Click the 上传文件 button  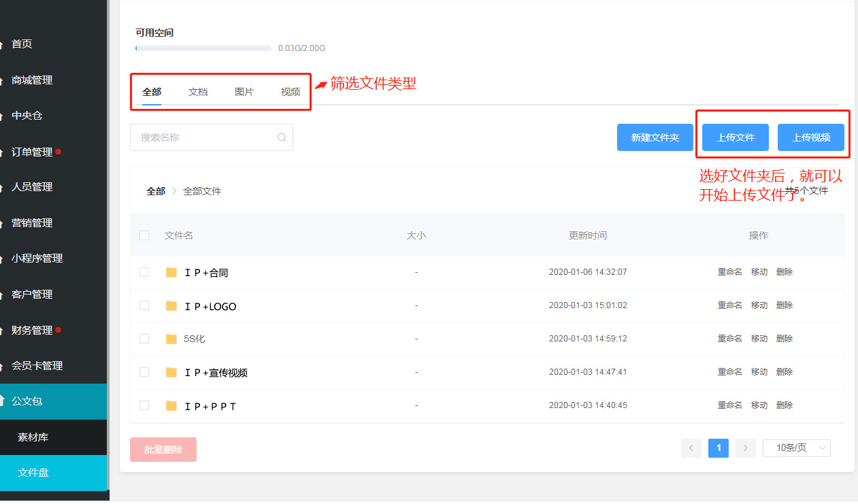point(736,137)
